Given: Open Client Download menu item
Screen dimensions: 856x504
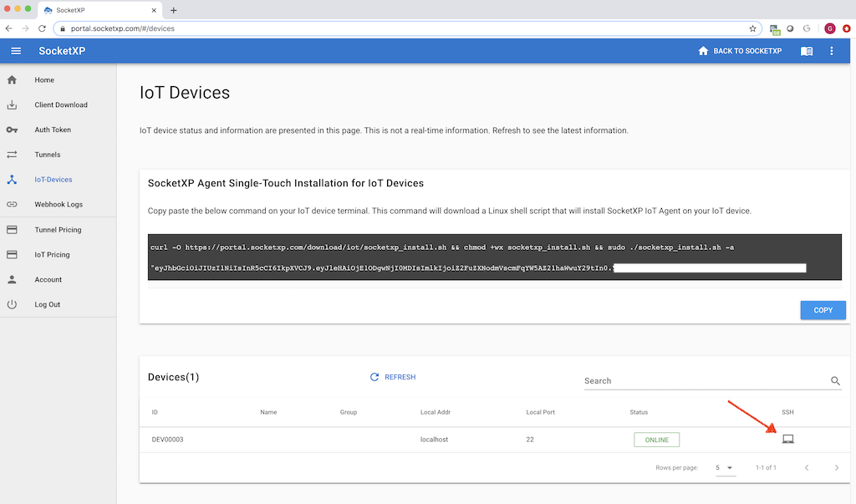Looking at the screenshot, I should (x=61, y=105).
